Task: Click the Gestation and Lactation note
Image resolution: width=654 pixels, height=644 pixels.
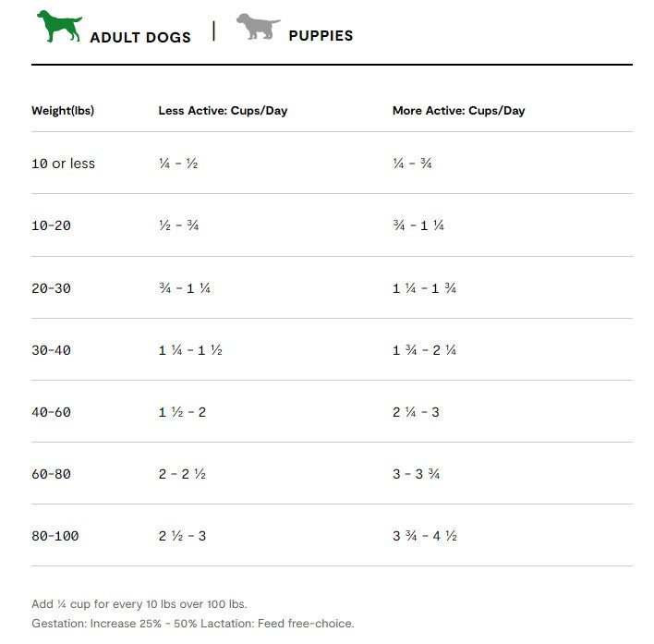Action: click(x=192, y=624)
